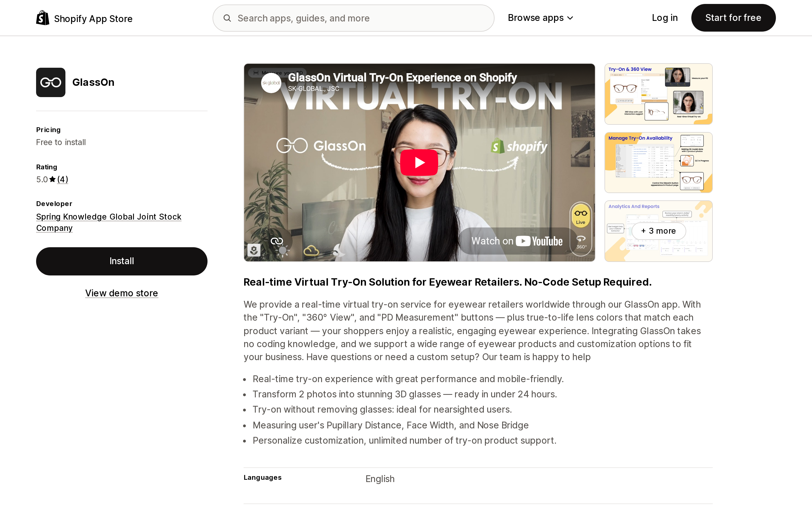Click the YouTube copy link icon in video
Image resolution: width=812 pixels, height=508 pixels.
277,241
